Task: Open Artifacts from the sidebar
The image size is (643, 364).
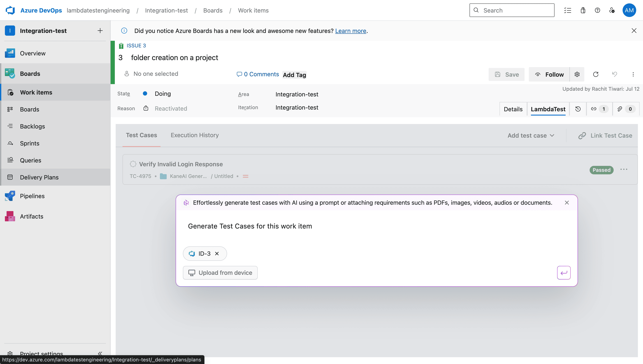Action: 31,216
